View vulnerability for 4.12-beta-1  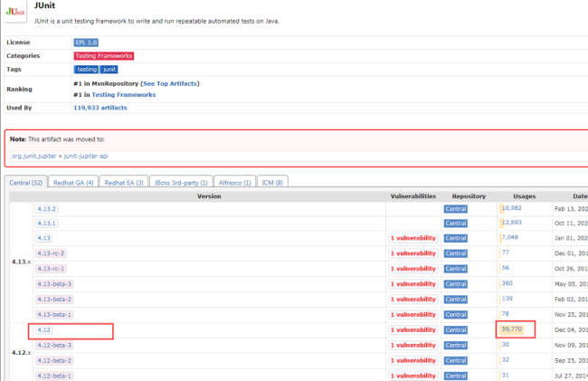coord(413,376)
